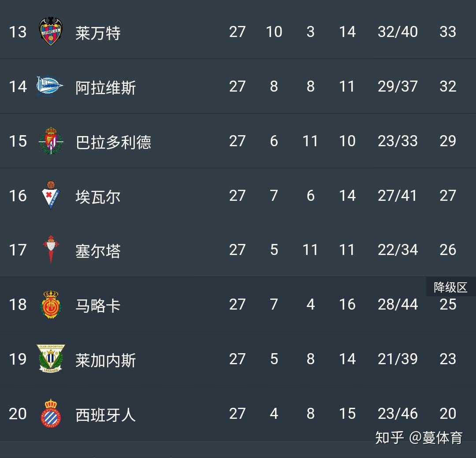
Task: Open the 埃瓦尔 team page
Action: click(x=98, y=196)
